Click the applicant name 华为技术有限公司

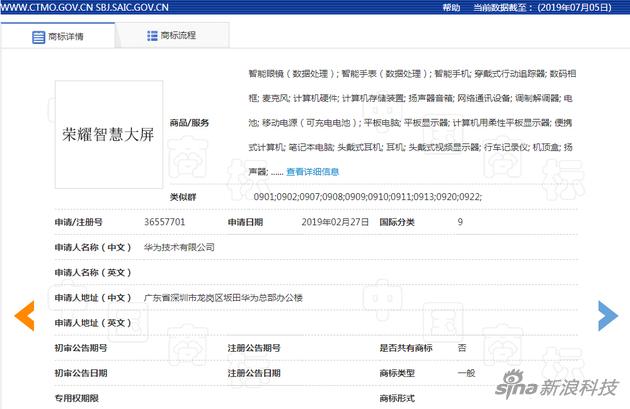click(x=179, y=247)
